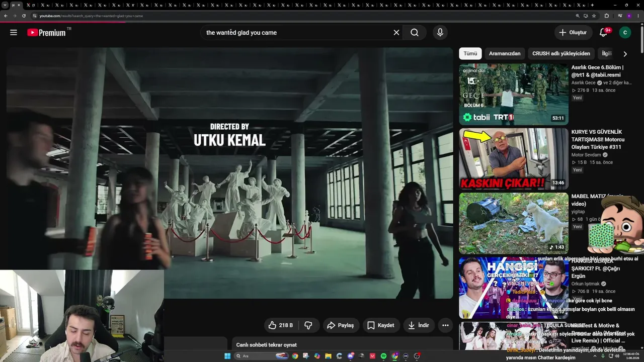Open the Asırlık Gece 6.Bölüm video title
This screenshot has width=644, height=362.
coord(598,71)
